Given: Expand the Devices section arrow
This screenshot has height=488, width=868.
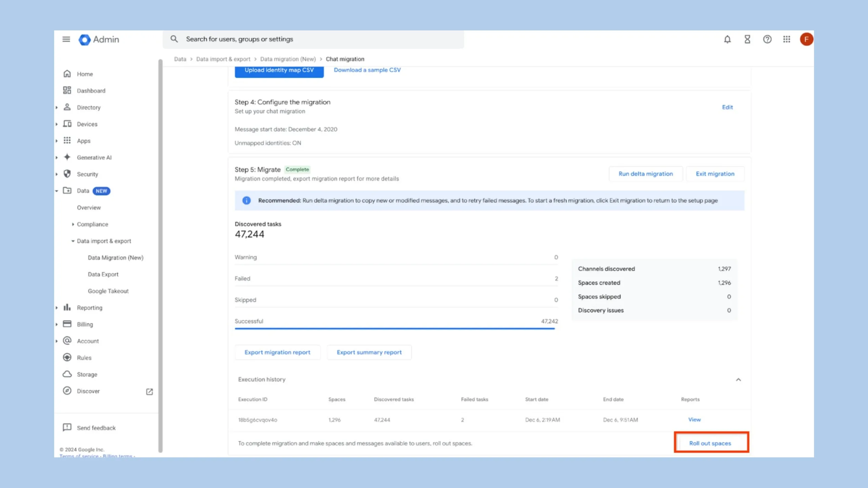Looking at the screenshot, I should point(57,124).
